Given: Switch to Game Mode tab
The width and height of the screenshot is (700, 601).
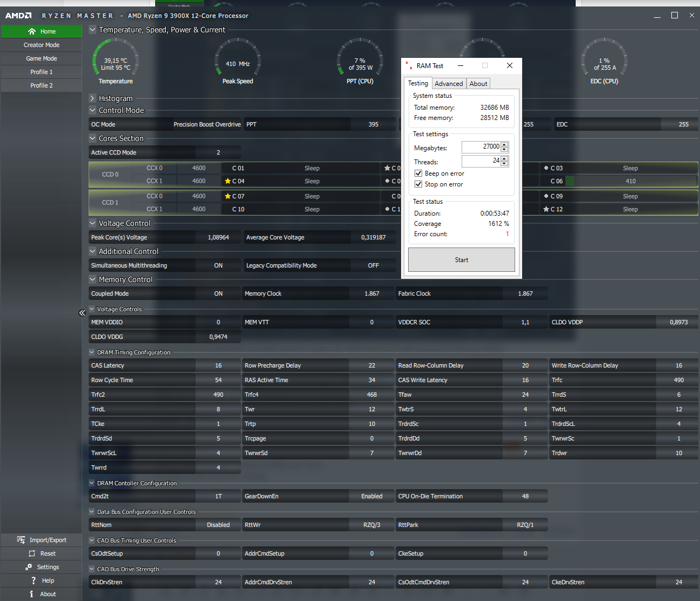Looking at the screenshot, I should pos(42,58).
